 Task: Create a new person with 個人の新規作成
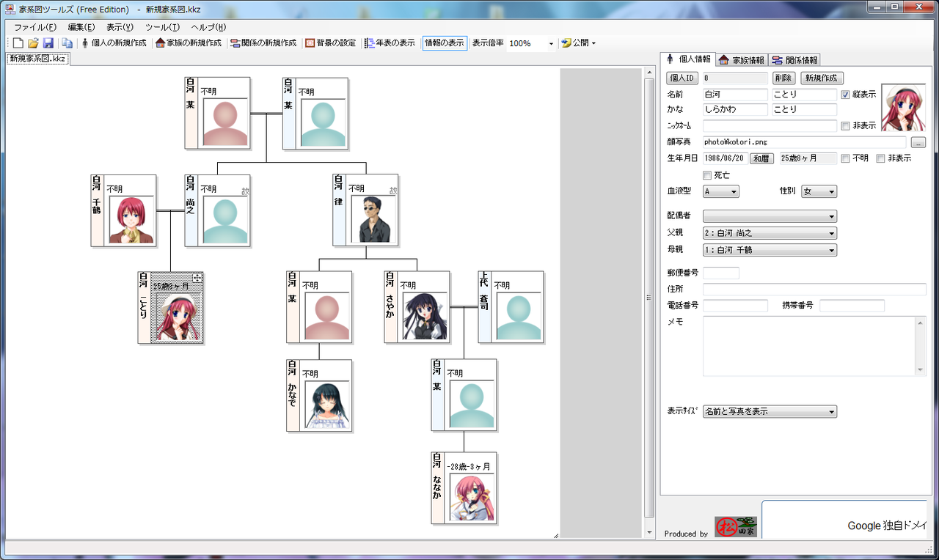114,43
